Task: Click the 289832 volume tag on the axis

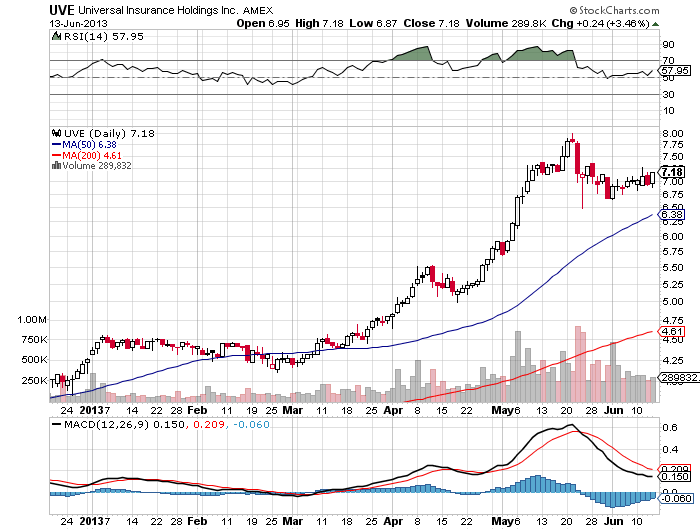Action: [679, 378]
